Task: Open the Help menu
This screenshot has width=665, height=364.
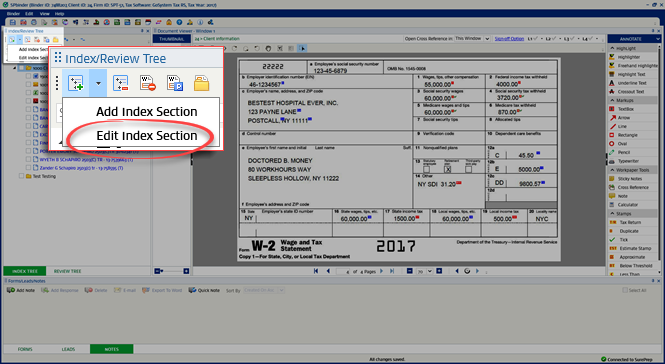Action: (x=59, y=14)
